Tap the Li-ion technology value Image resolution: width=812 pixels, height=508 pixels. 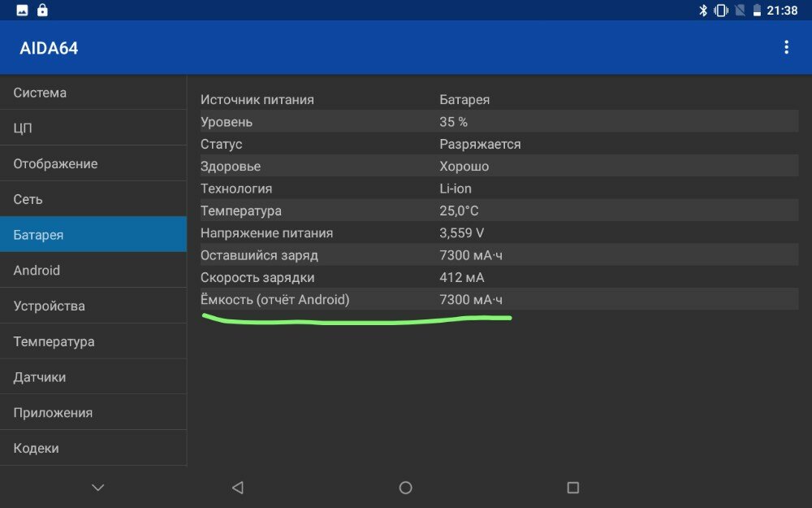(x=456, y=189)
